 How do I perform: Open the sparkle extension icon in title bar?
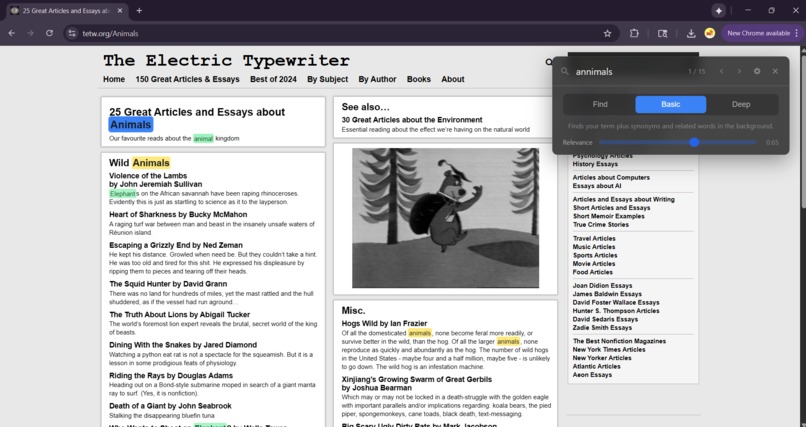click(719, 10)
